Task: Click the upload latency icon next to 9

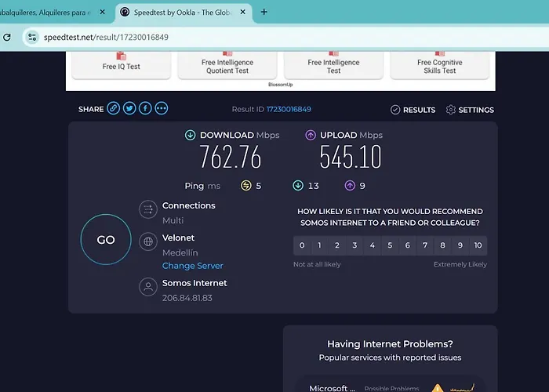Action: click(350, 186)
